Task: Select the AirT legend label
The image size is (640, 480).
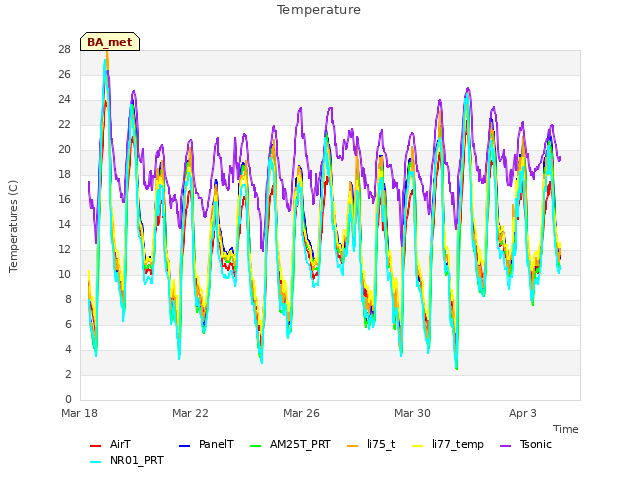Action: [x=120, y=444]
